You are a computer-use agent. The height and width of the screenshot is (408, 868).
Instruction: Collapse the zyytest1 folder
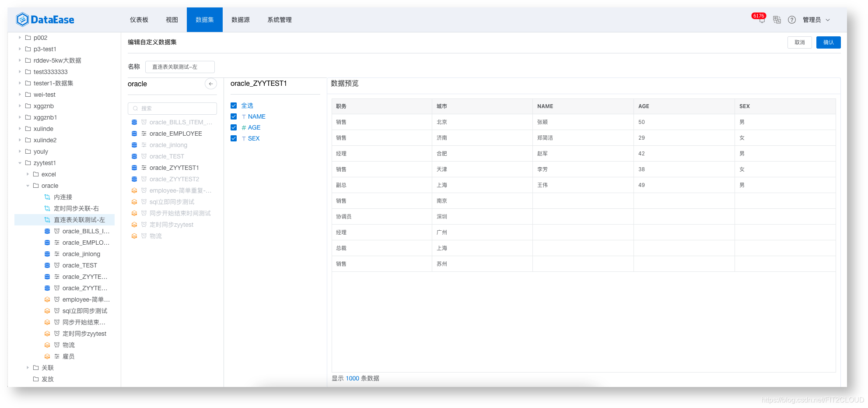click(x=20, y=163)
